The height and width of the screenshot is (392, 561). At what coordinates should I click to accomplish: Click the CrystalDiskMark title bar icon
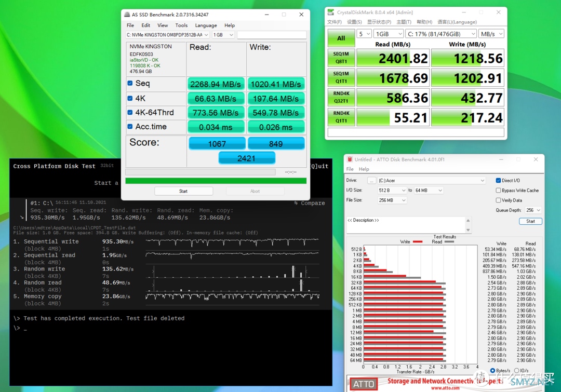tap(331, 12)
